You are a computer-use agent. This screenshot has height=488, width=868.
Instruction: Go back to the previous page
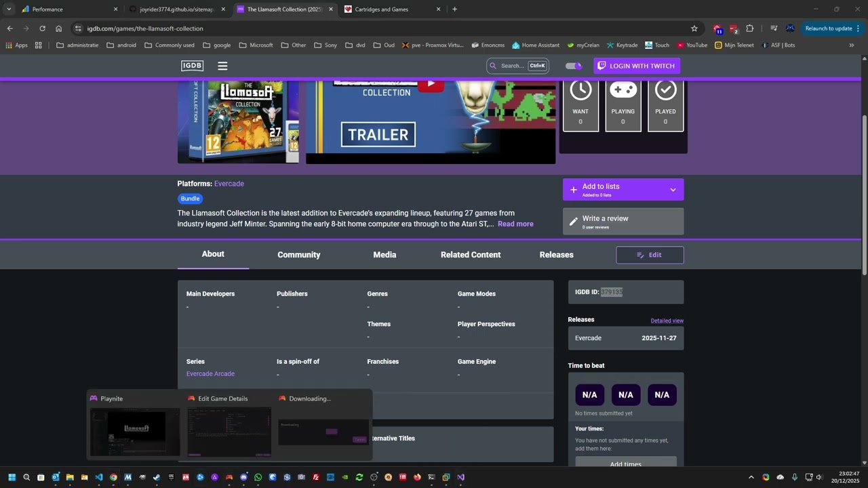[9, 28]
